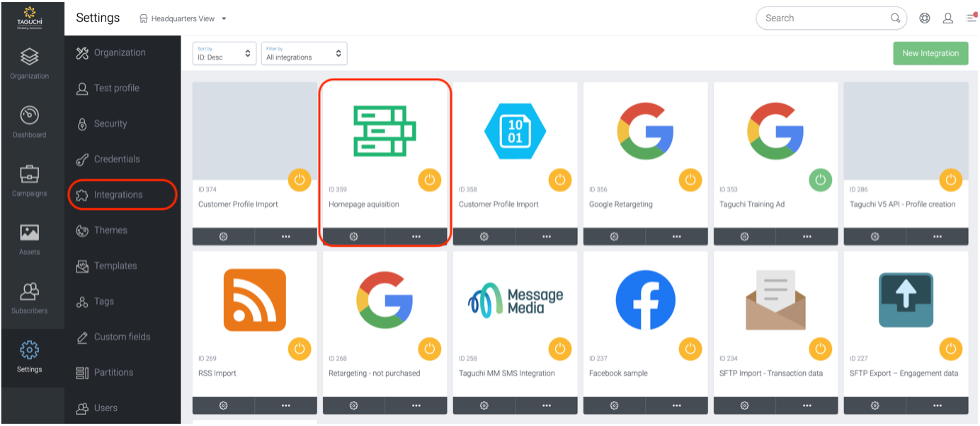Screen dimensions: 980x426
Task: Open more options for Taguchi MM SMS Integration
Action: tap(547, 405)
